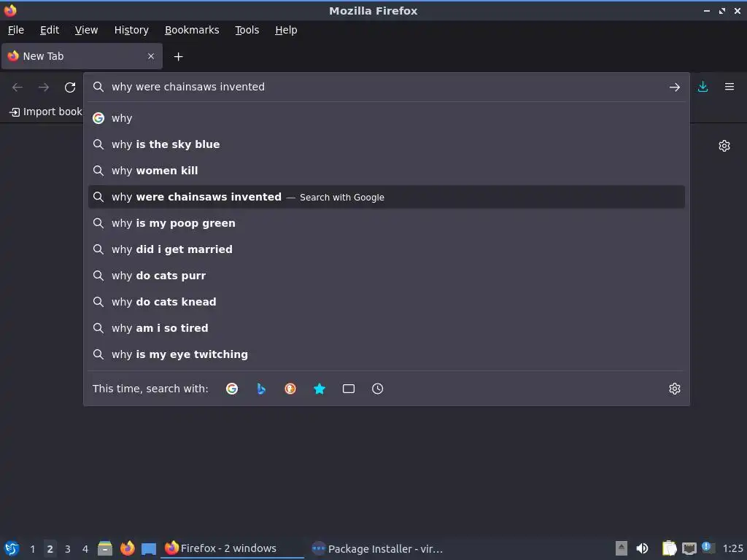This screenshot has height=560, width=747.
Task: Open the Help menu
Action: [x=286, y=30]
